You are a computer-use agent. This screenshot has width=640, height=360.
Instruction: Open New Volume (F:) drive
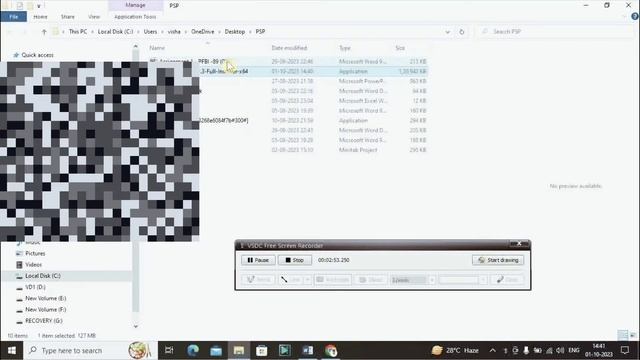(x=45, y=309)
